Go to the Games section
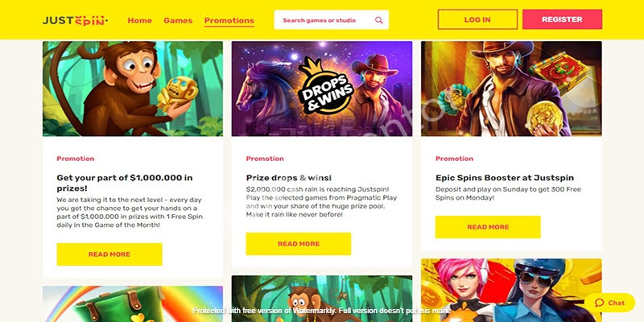Viewport: 644px width, 322px height. (178, 21)
